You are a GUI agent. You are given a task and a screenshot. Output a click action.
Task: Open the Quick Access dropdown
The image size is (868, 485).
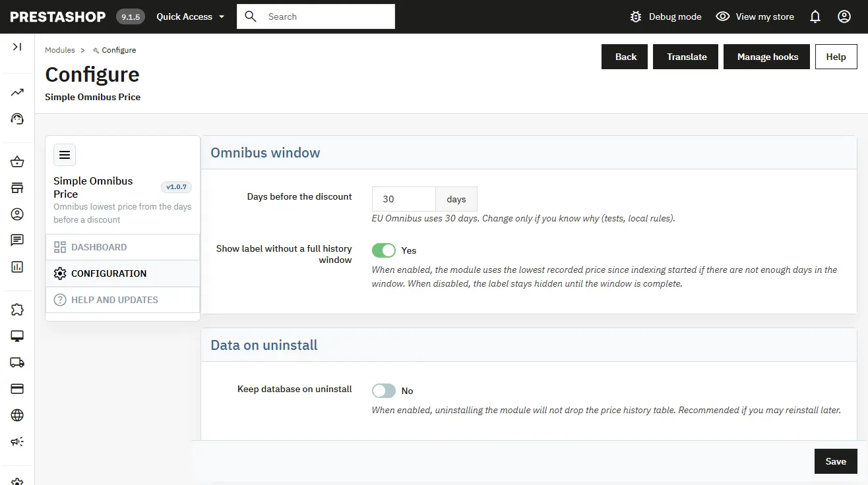191,16
